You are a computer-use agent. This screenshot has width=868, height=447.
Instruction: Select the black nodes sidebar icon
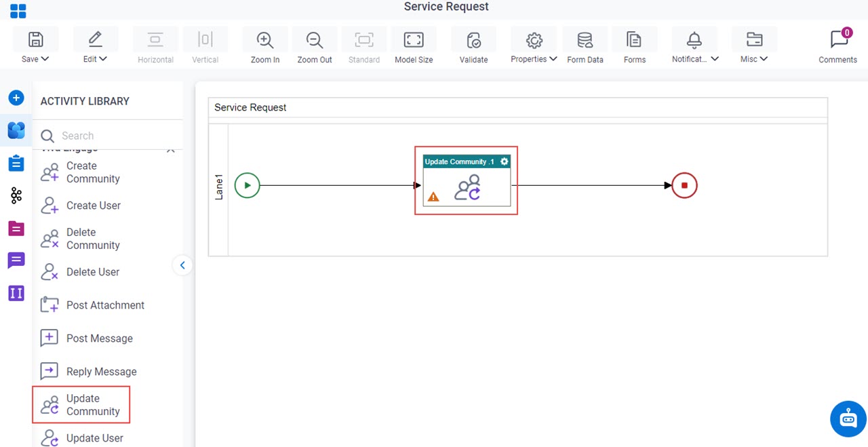coord(16,196)
